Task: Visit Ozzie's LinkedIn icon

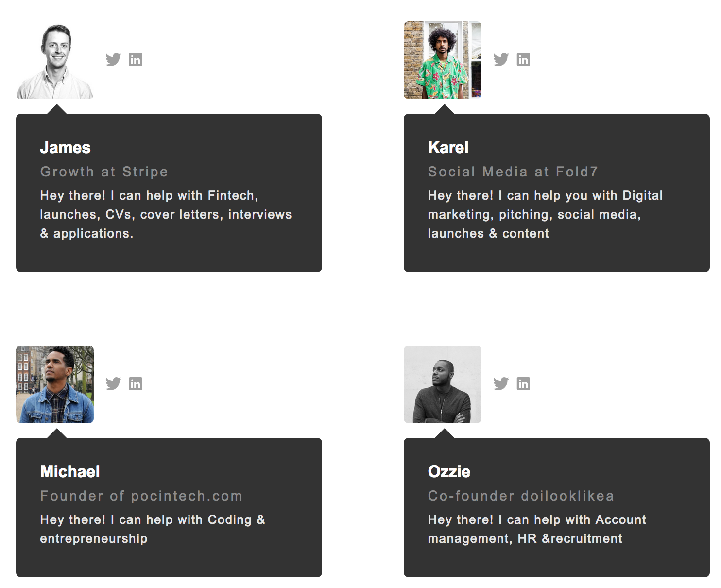Action: [x=523, y=383]
